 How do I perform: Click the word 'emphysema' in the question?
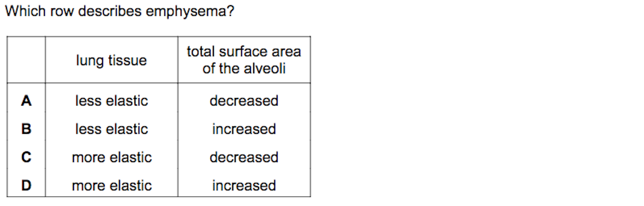click(190, 12)
